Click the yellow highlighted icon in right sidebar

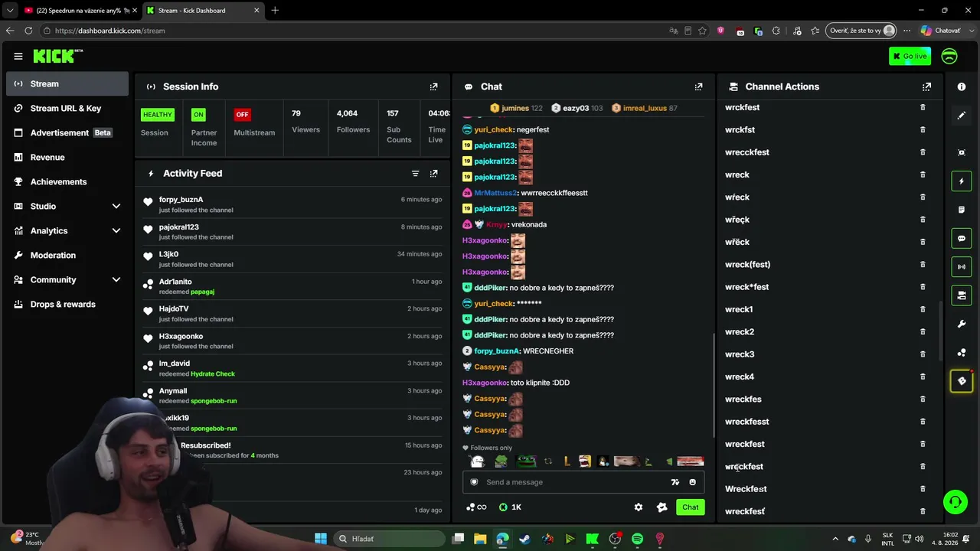(x=962, y=381)
